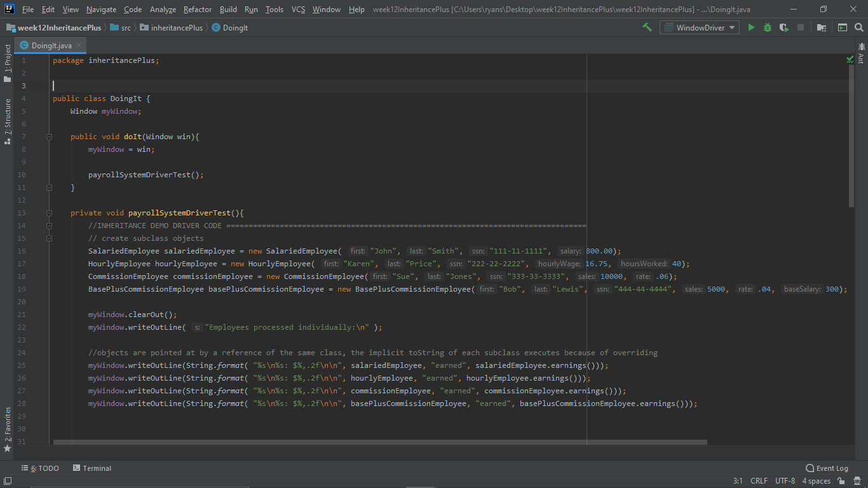Screen dimensions: 868x488
Task: Start debugging with the bug icon
Action: coord(767,27)
